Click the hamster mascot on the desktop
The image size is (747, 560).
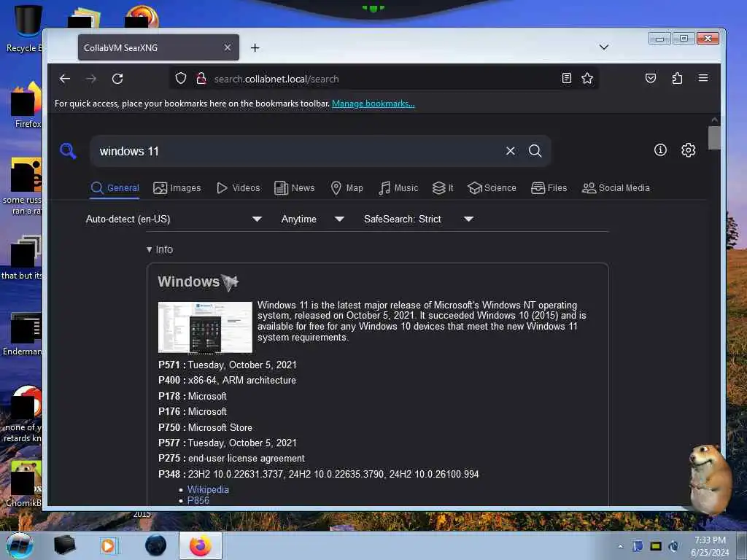tap(709, 478)
